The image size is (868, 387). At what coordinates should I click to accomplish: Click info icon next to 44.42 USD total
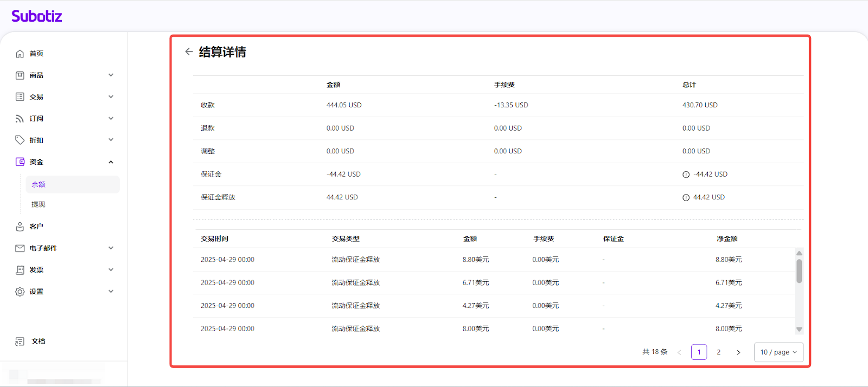[686, 198]
